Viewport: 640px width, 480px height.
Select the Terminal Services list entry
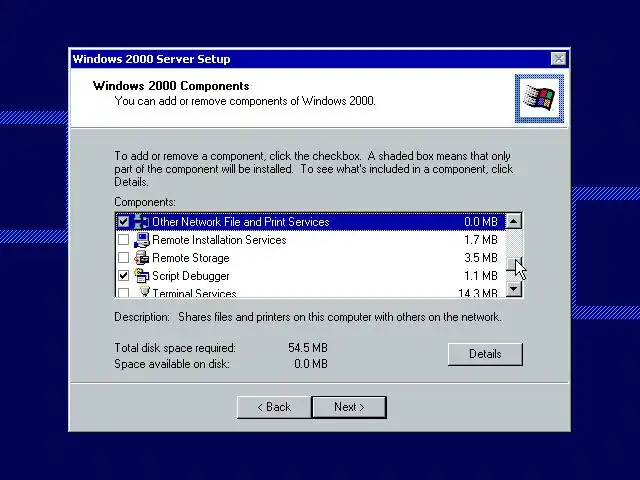coord(310,292)
